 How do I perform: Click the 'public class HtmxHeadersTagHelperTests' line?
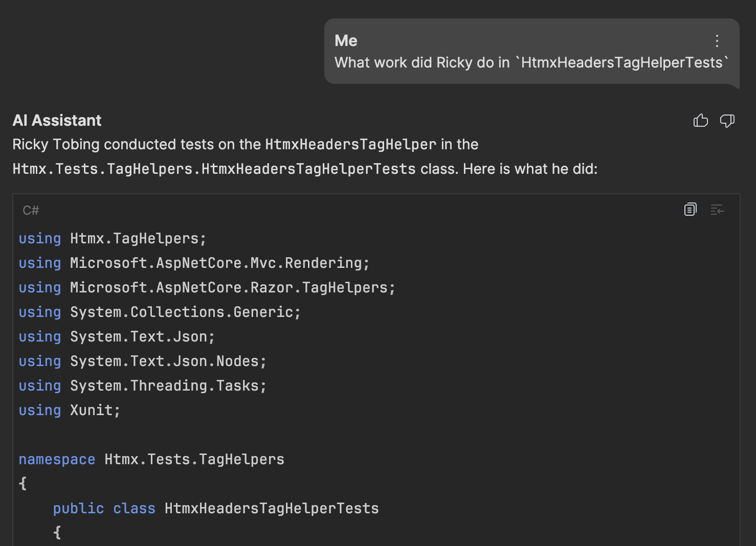point(216,509)
